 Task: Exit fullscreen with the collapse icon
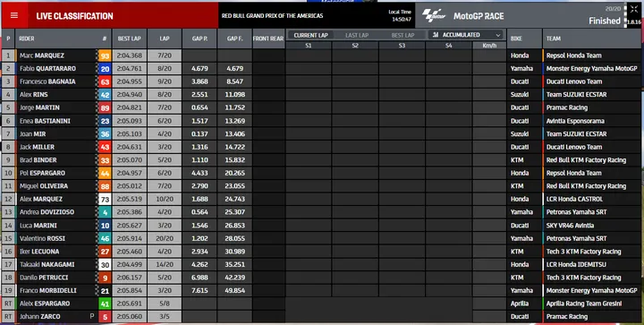634,9
